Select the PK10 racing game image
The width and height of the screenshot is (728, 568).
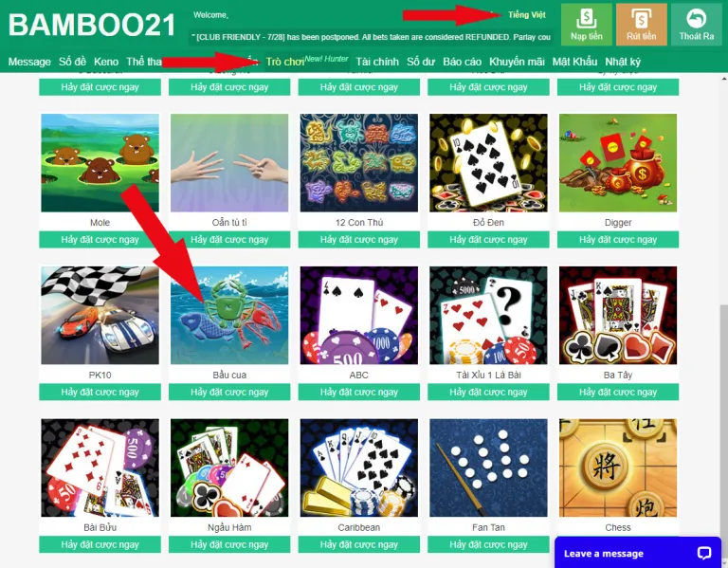click(x=100, y=316)
